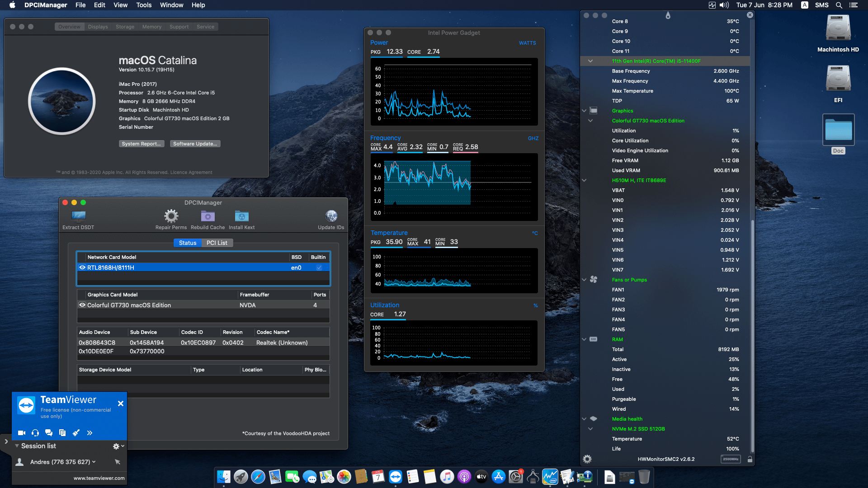Click the remote control cursor icon beside Andres
The image size is (868, 488).
tap(118, 462)
